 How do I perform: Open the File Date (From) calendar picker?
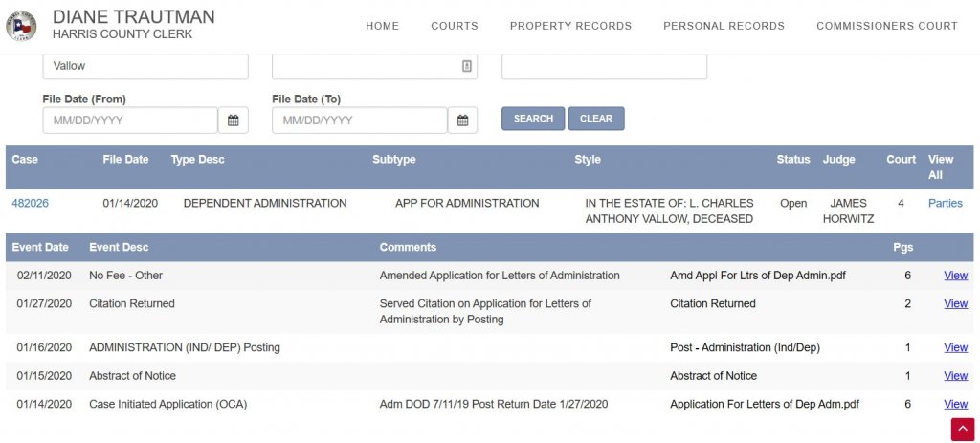pyautogui.click(x=233, y=121)
